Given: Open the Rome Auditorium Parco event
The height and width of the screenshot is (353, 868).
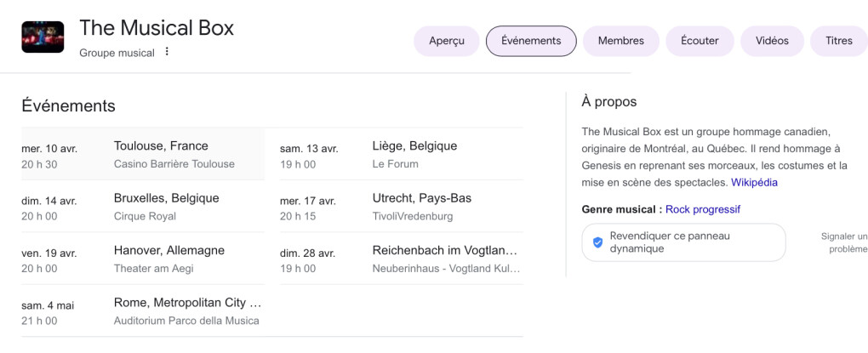Looking at the screenshot, I should pyautogui.click(x=143, y=311).
